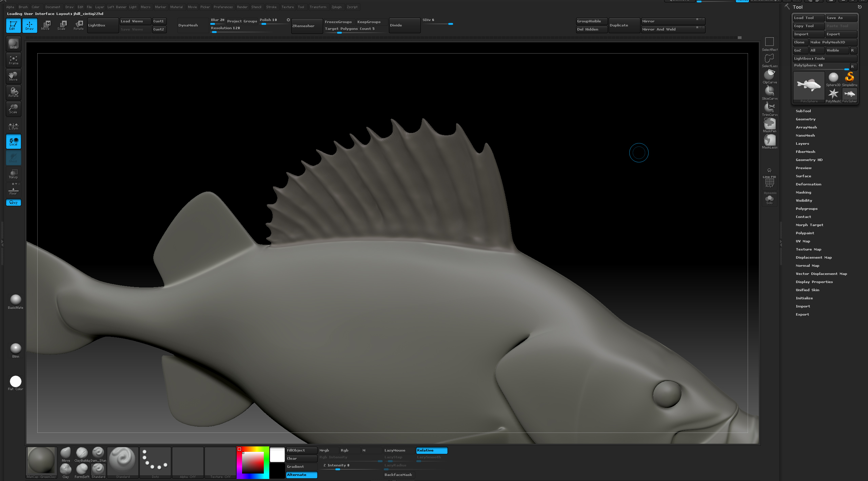Viewport: 868px width, 481px height.
Task: Activate the Edit mode button
Action: click(x=13, y=25)
